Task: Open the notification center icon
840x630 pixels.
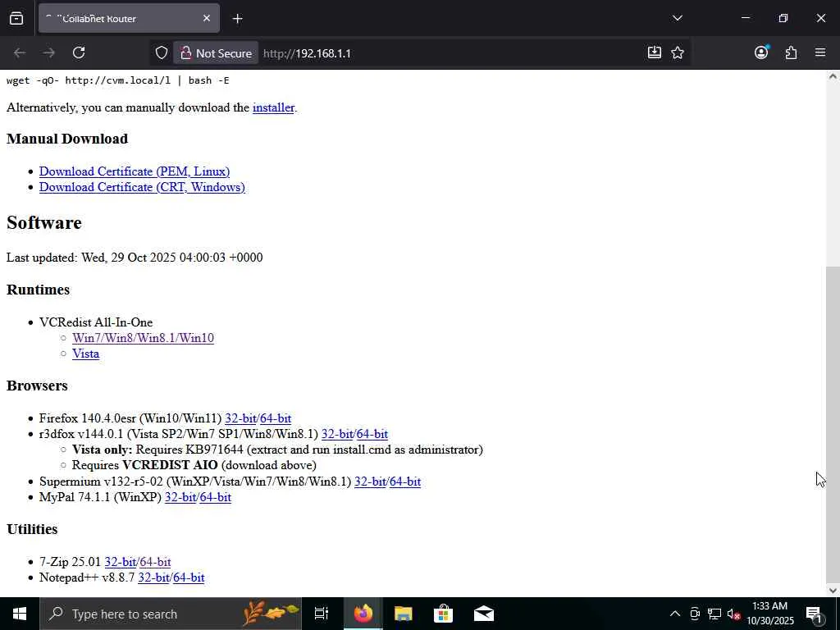Action: [x=814, y=614]
